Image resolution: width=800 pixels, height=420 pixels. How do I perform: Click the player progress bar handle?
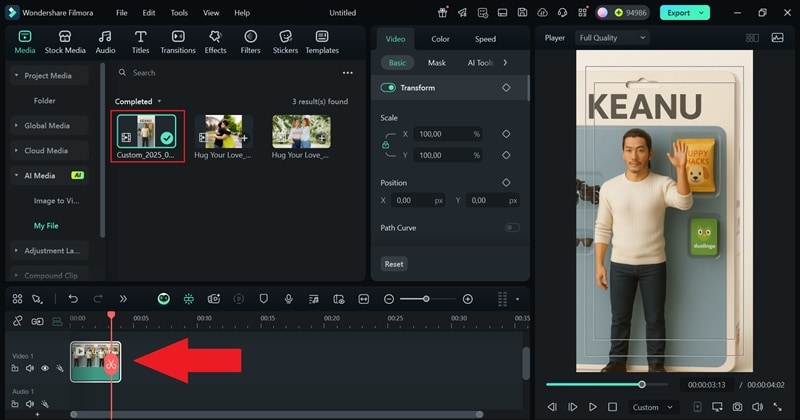[x=642, y=384]
